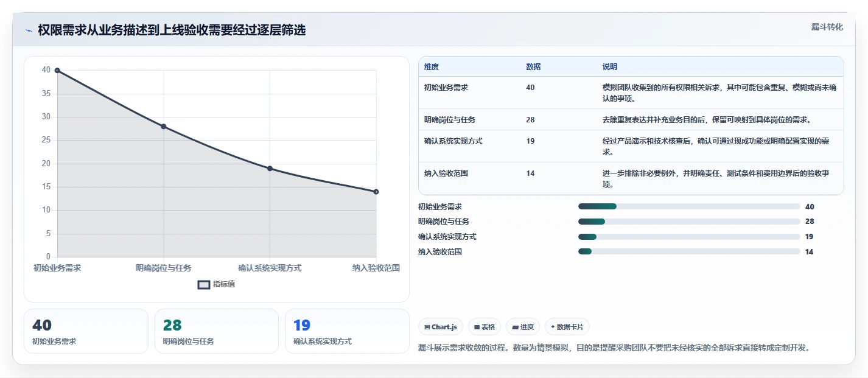Click the 纳入验收范围 progress bar
Image resolution: width=868 pixels, height=378 pixels.
click(x=689, y=251)
